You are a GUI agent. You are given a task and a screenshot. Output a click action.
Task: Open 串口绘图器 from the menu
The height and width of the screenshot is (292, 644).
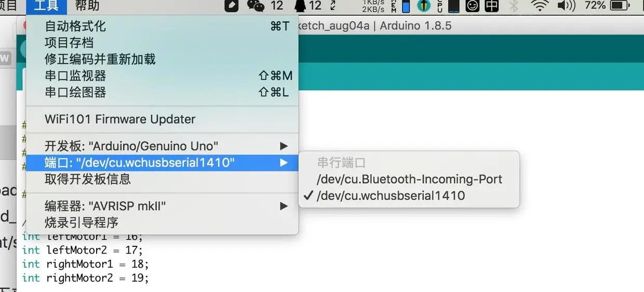162,92
